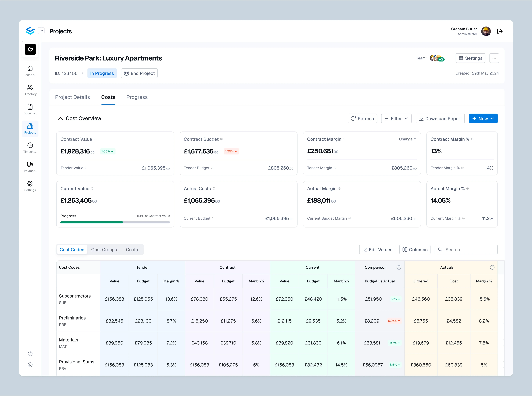Select the Costs segment next to Cost Groups
The height and width of the screenshot is (396, 532).
click(132, 250)
